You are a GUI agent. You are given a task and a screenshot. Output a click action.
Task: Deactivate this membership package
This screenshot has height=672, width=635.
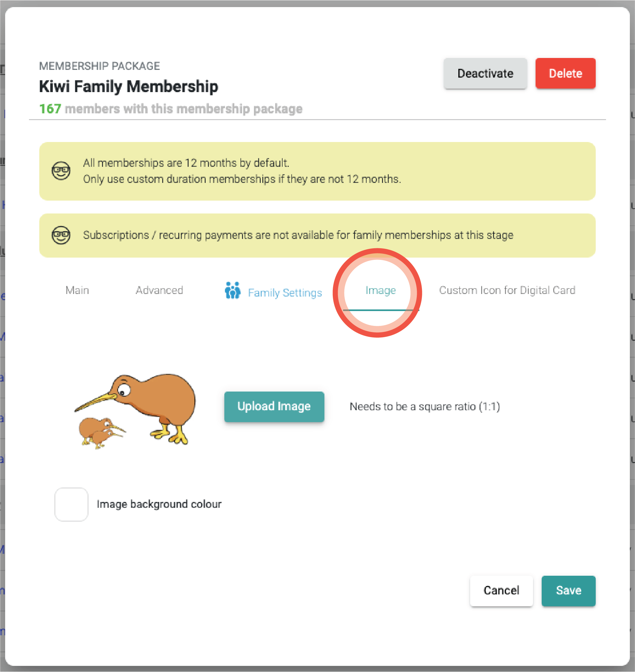(x=485, y=73)
